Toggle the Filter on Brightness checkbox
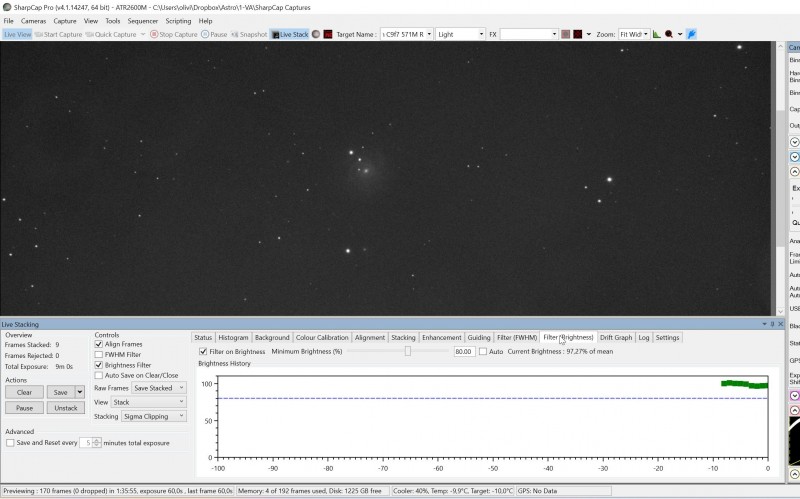This screenshot has height=499, width=800. [x=203, y=352]
